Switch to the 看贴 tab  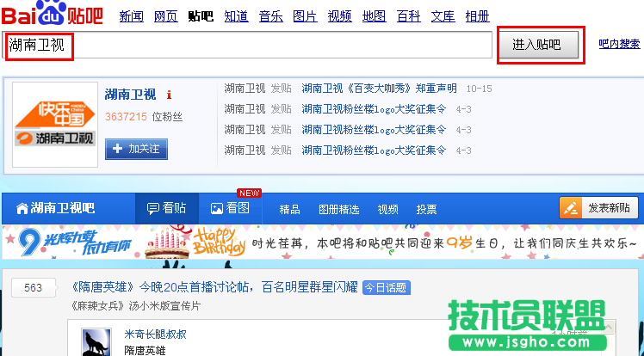(x=167, y=208)
